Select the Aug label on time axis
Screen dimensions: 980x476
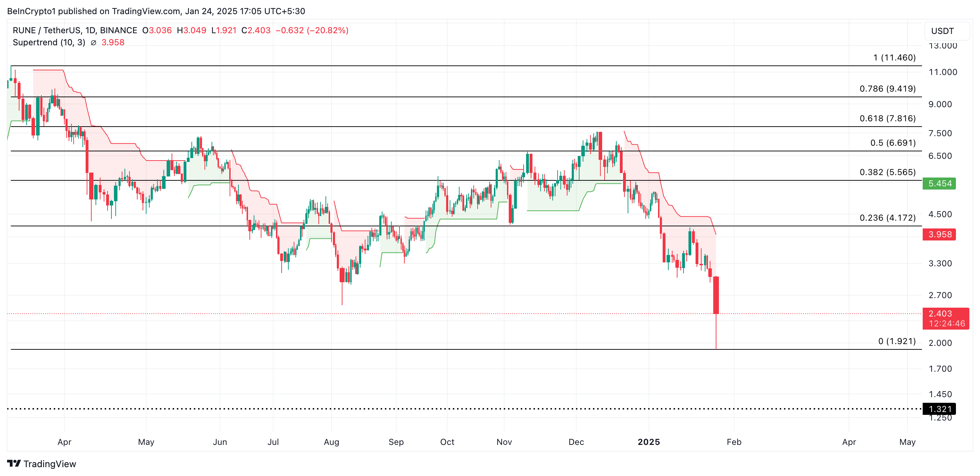pos(332,442)
